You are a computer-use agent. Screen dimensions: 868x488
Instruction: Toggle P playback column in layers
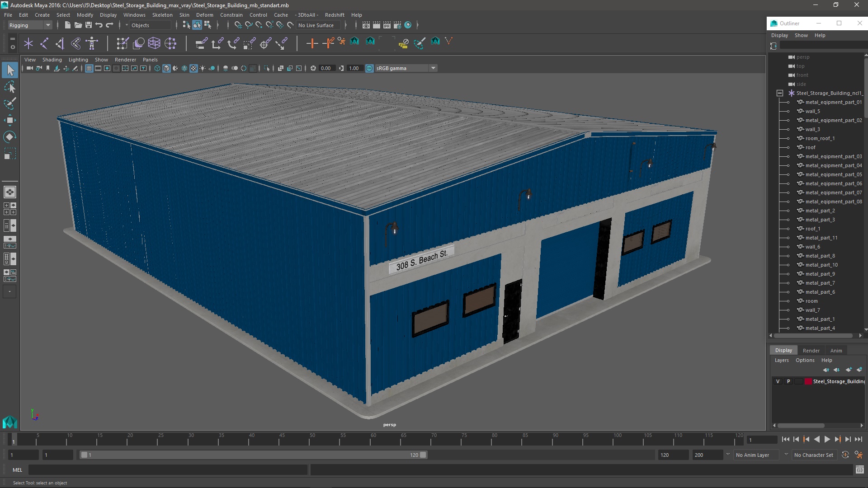[788, 381]
